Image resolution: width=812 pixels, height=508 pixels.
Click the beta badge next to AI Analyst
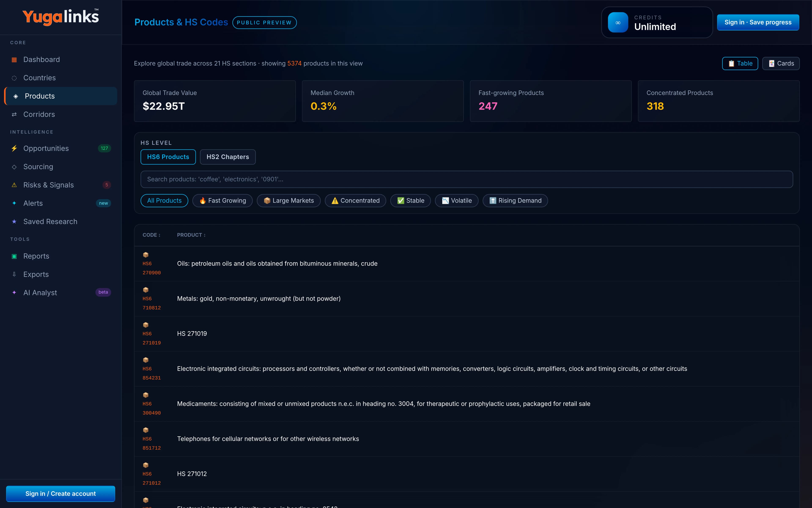tap(103, 292)
